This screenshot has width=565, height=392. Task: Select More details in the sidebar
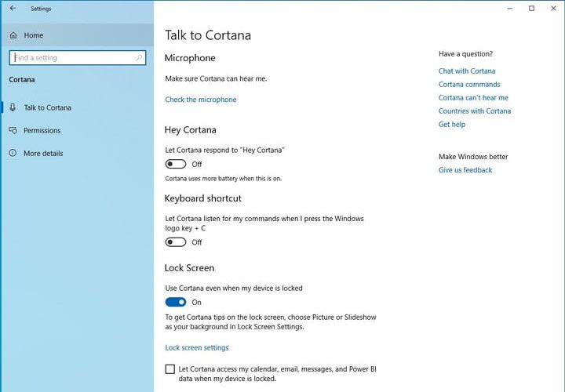(x=43, y=153)
